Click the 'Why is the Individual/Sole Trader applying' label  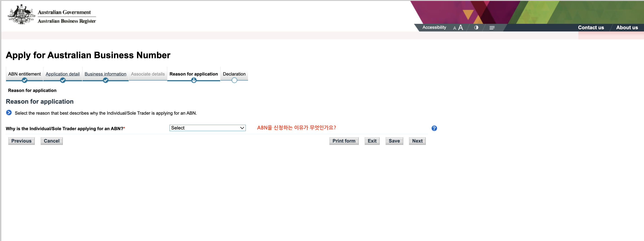65,129
